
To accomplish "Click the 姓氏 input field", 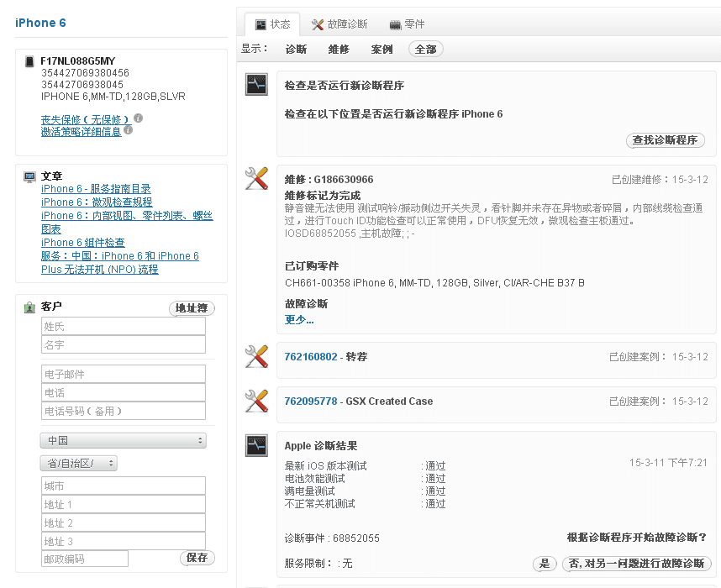I will point(124,327).
